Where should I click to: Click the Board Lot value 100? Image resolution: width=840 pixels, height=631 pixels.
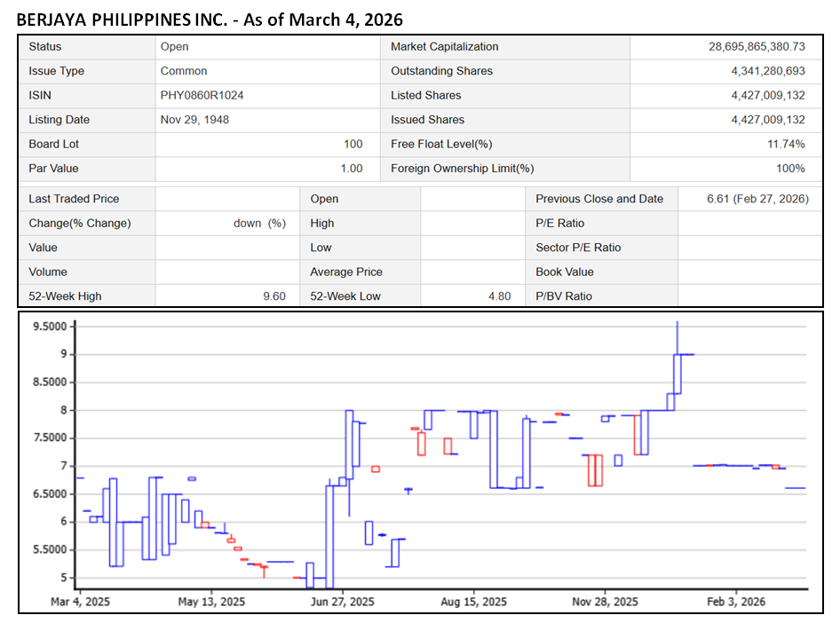[353, 144]
